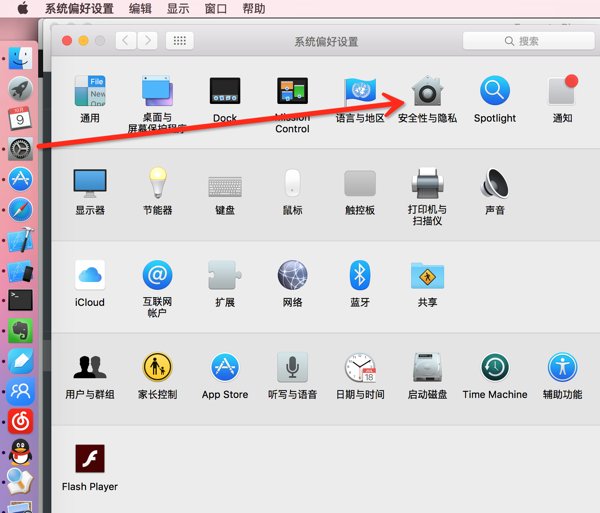Close the System Preferences window
Image resolution: width=600 pixels, height=513 pixels.
(x=67, y=41)
